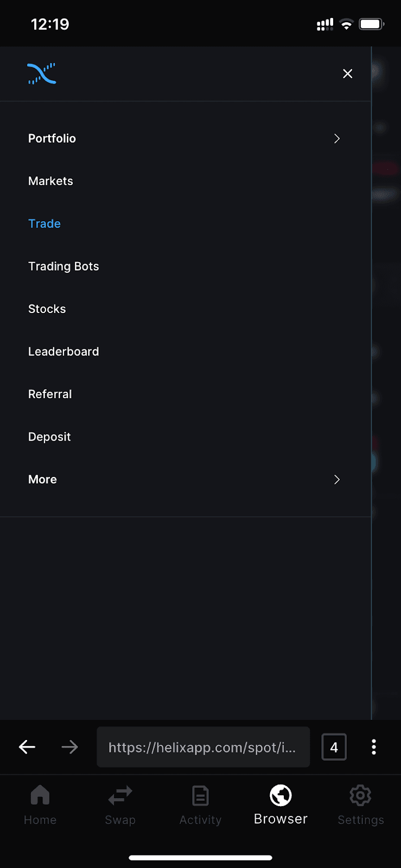
Task: Tap the helixapp.com URL address bar
Action: tap(203, 747)
